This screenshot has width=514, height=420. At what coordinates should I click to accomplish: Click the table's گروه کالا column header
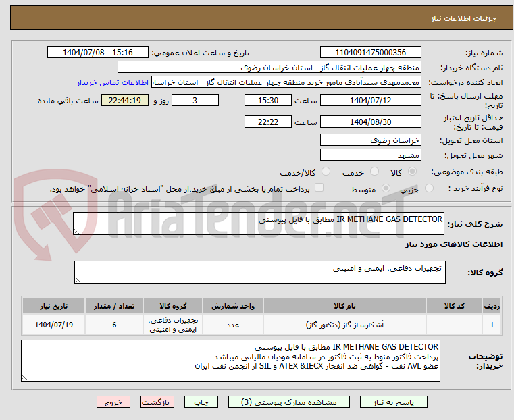click(173, 306)
